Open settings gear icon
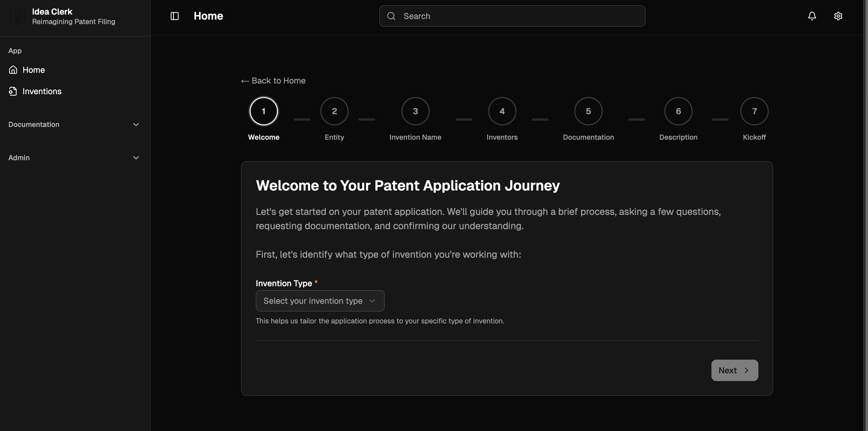Screen dimensions: 868x431 click(838, 16)
